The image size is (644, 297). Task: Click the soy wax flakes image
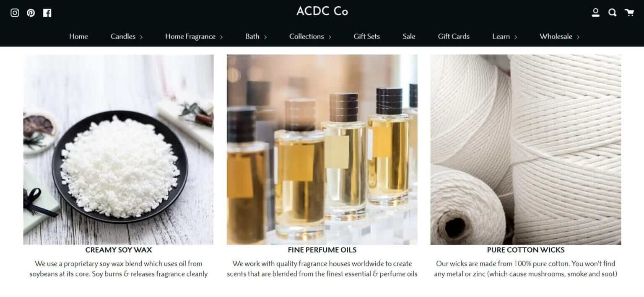coord(118,150)
